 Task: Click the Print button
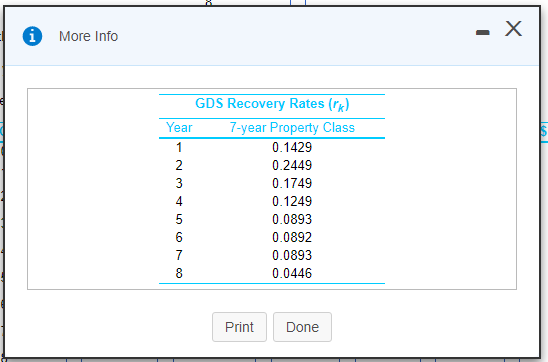tap(239, 327)
